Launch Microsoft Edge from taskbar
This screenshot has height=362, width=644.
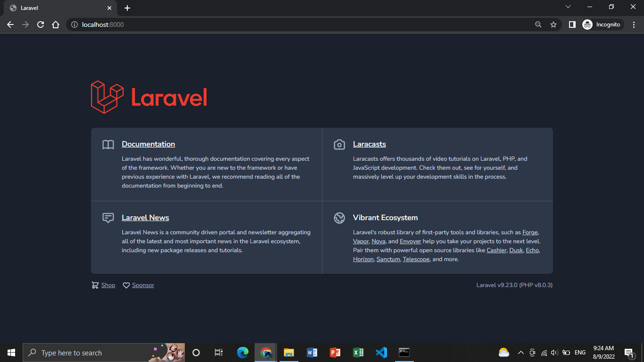pyautogui.click(x=243, y=353)
